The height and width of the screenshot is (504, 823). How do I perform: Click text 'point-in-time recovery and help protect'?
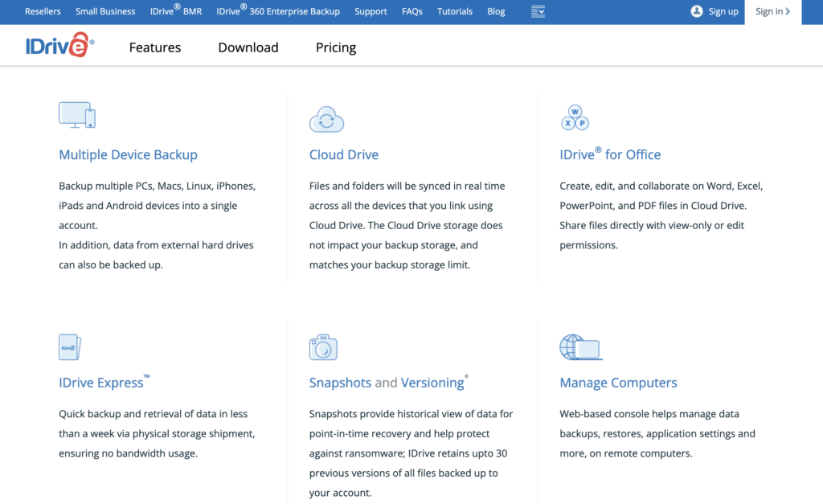click(399, 434)
